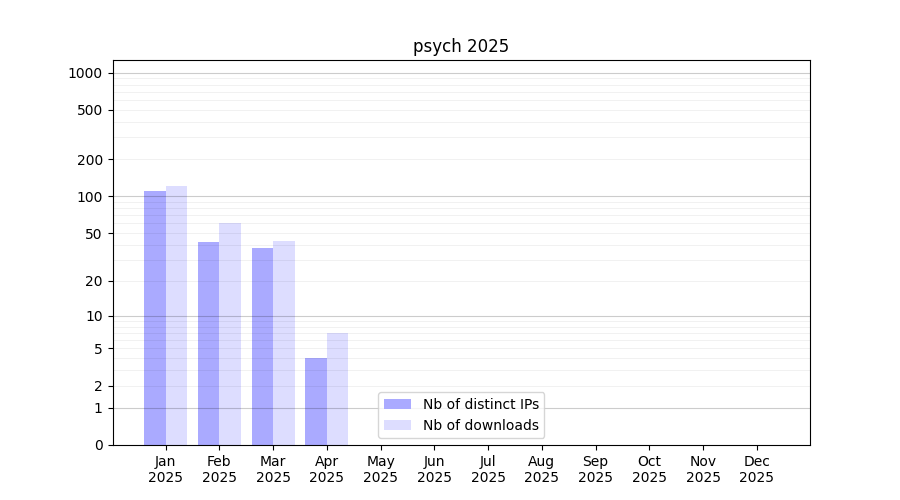Select the 100 y-axis tick label
900x500 pixels.
tap(89, 197)
